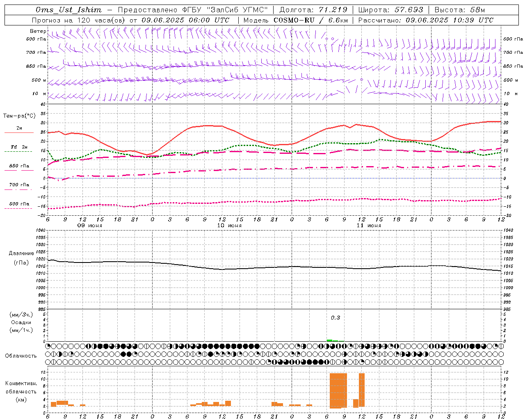Viewport: 525px width, 420px height.
Task: Select the provider text ФГБУ "ЗапСиб УГМС"
Action: (x=225, y=10)
